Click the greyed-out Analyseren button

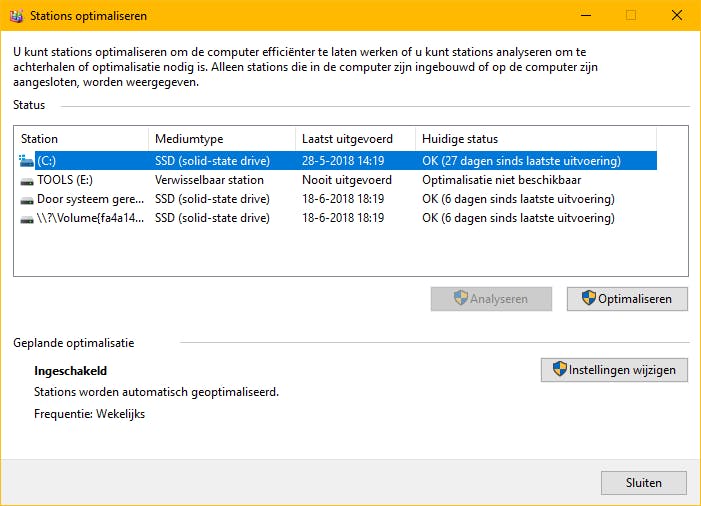(491, 299)
